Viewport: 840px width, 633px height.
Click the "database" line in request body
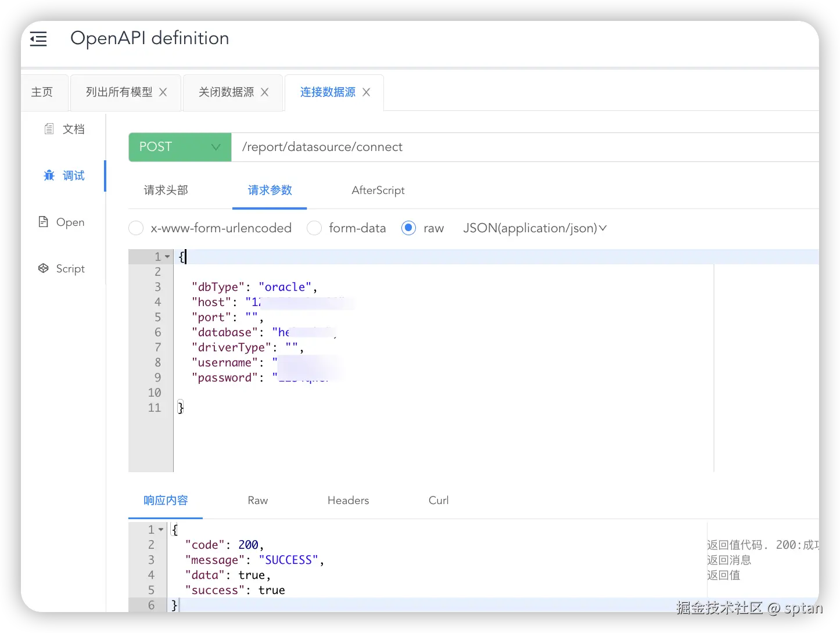(x=264, y=332)
